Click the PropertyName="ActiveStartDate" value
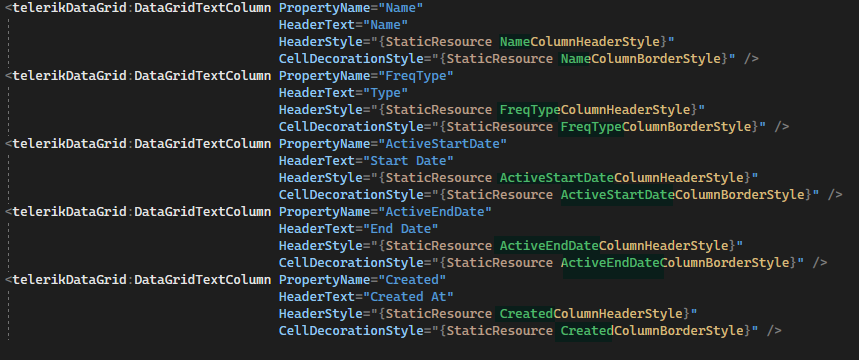 click(443, 144)
